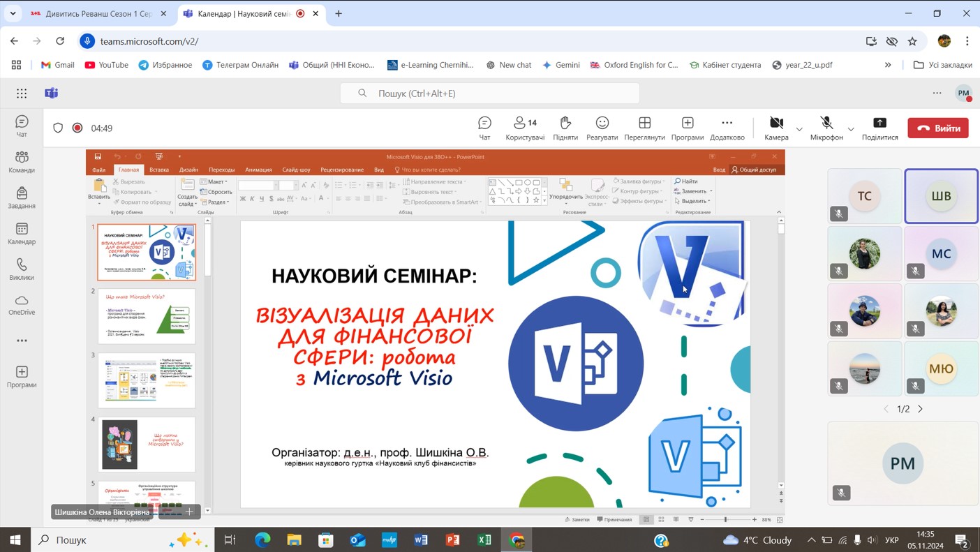Expand the microphone options arrow
980x552 pixels.
[x=850, y=129]
